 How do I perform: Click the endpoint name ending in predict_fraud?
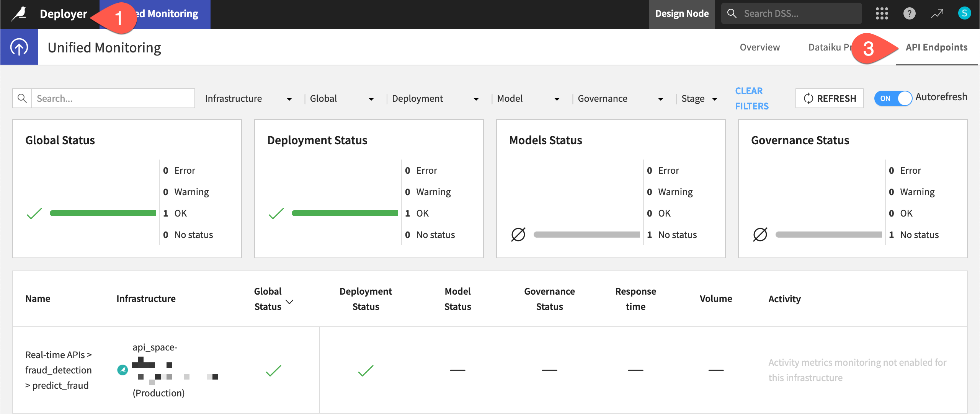[59, 370]
